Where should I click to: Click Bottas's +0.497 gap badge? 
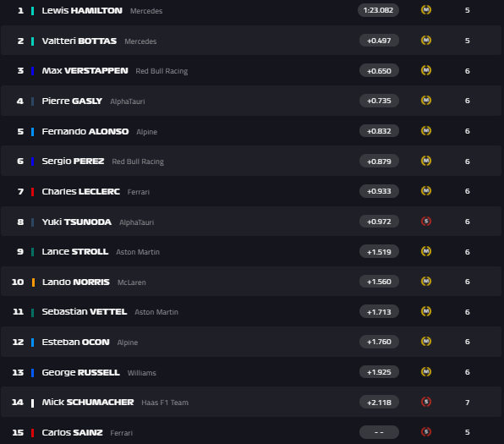(x=379, y=41)
